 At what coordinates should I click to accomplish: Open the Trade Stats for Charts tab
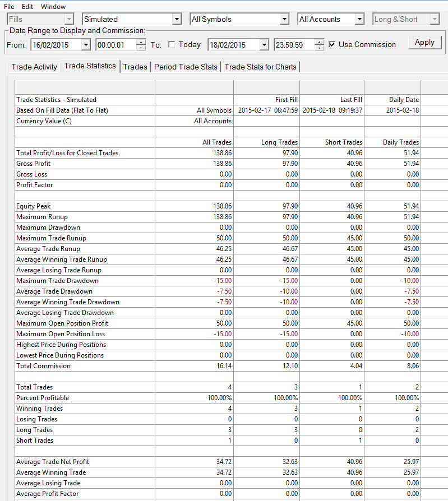click(x=260, y=67)
